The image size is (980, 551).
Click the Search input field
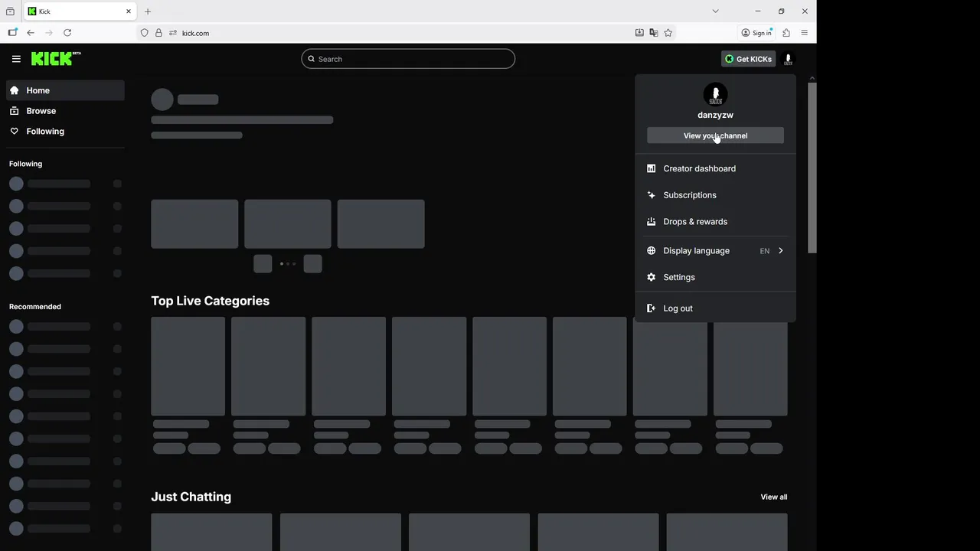[408, 59]
